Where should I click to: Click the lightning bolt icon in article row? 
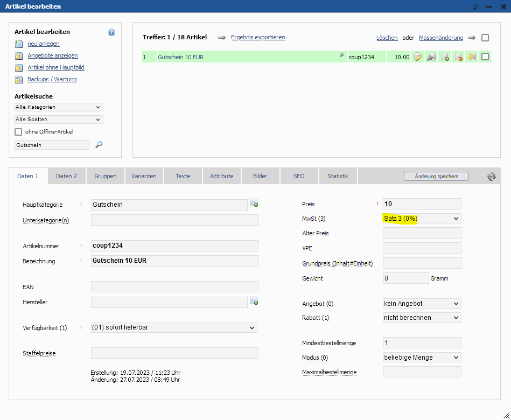(x=472, y=57)
